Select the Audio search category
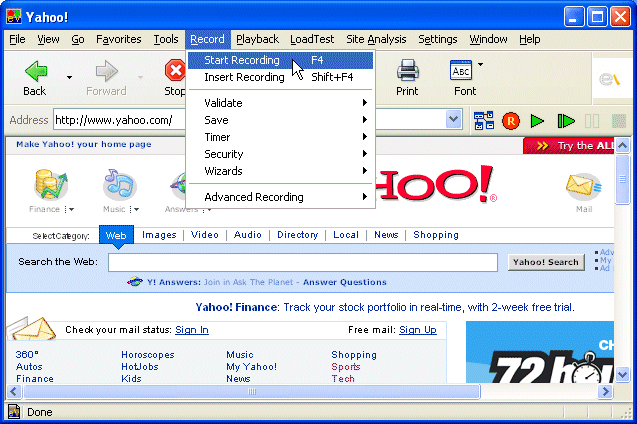This screenshot has width=637, height=424. tap(247, 235)
